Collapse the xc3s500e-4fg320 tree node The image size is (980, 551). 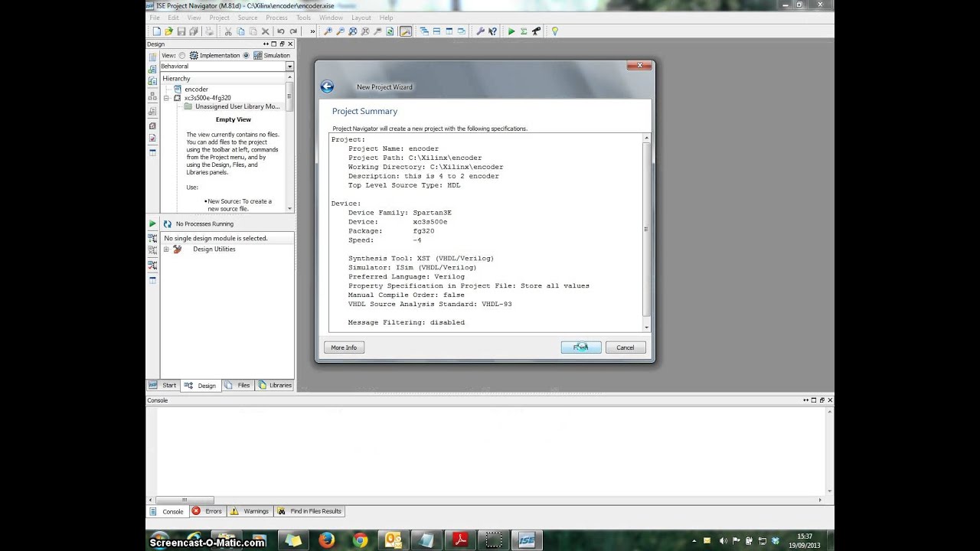point(166,98)
